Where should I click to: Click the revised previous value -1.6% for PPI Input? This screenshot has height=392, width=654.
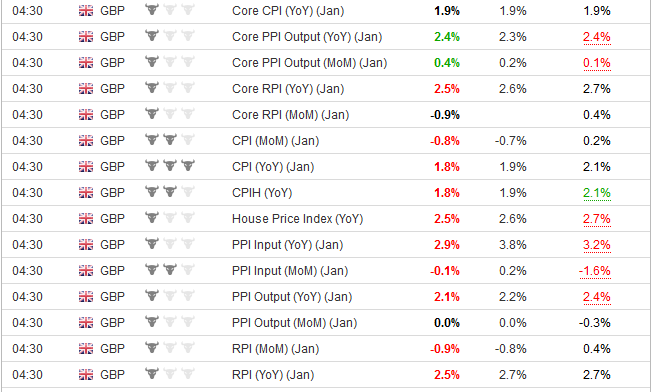tap(595, 271)
